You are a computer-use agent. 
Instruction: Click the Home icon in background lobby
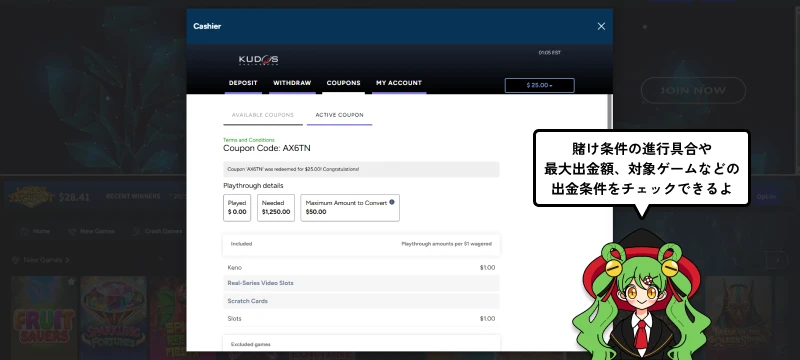tap(24, 232)
